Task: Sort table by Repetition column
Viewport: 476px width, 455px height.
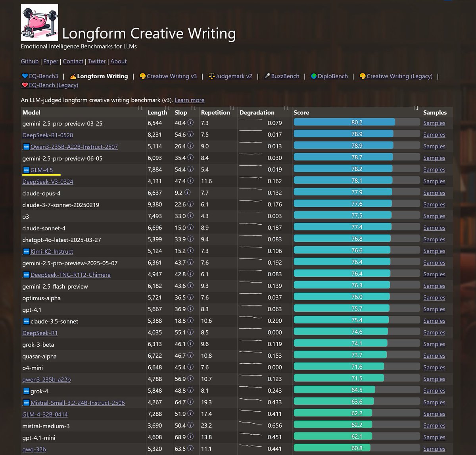Action: 218,112
